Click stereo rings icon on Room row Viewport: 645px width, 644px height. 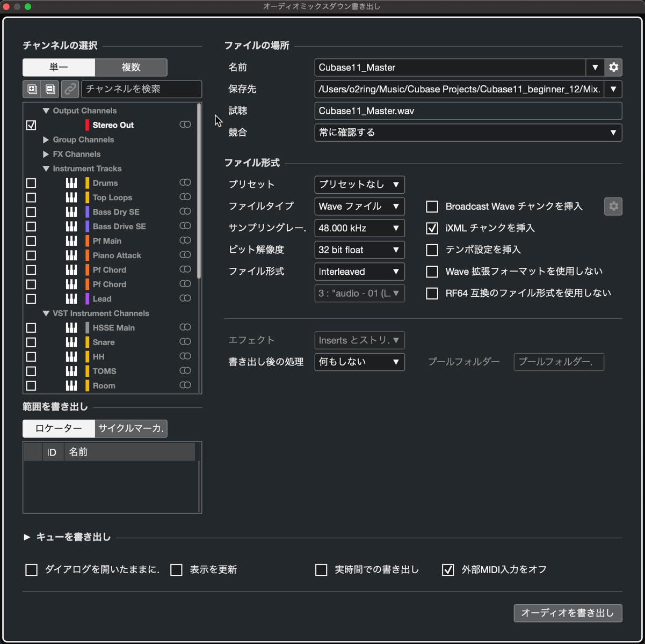point(185,385)
